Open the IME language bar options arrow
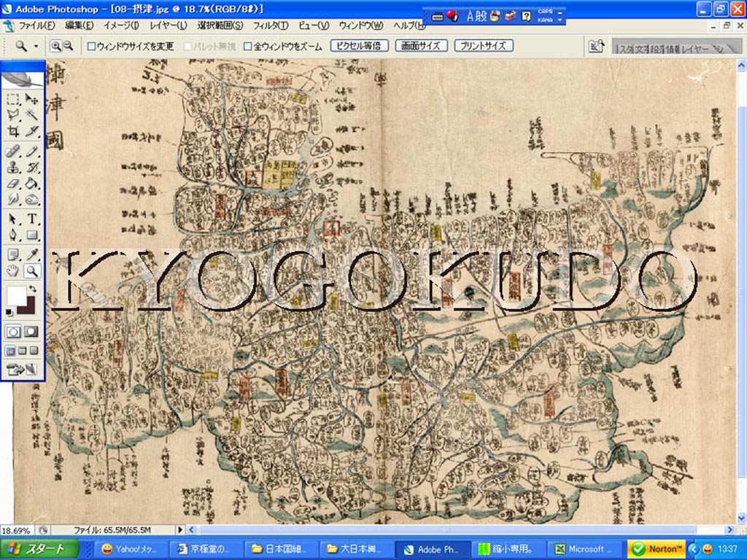The height and width of the screenshot is (560, 747). [560, 21]
